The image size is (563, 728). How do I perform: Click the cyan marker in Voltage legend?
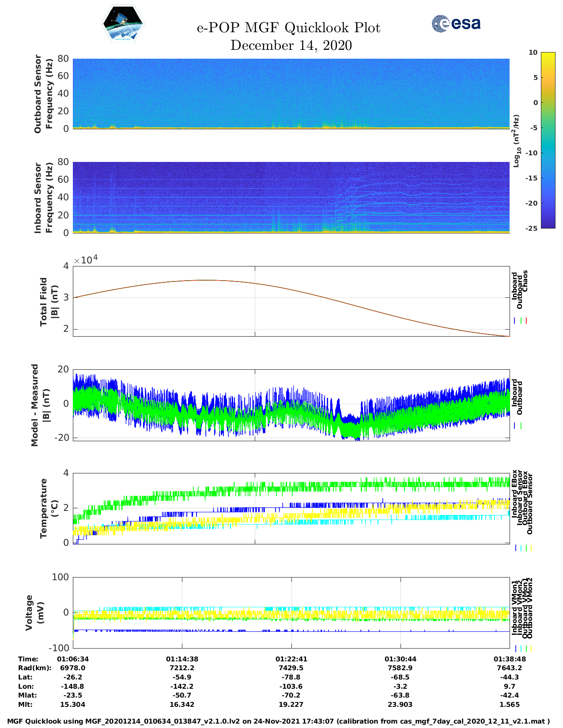point(521,649)
